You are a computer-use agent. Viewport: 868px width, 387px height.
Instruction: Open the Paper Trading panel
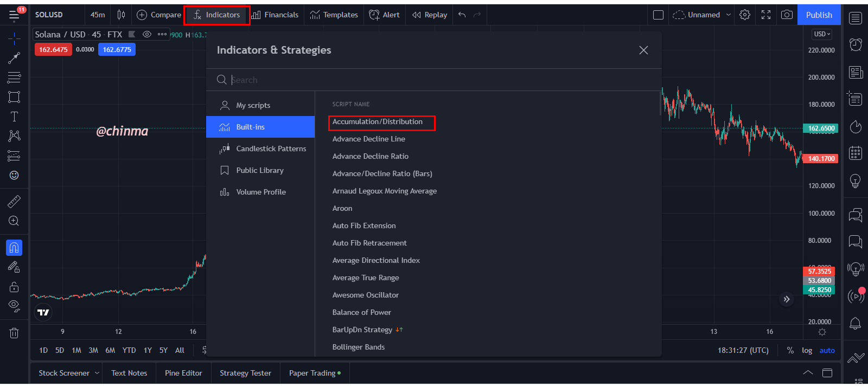315,373
